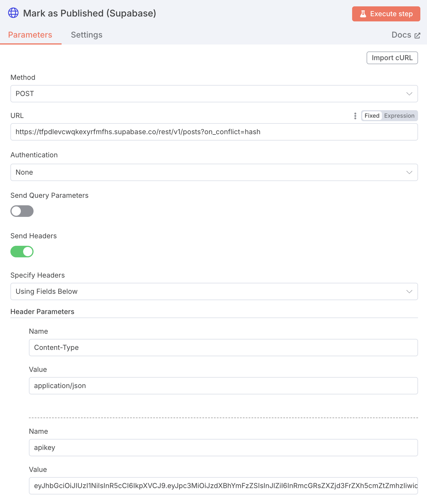Switch URL field to Expression mode

tap(399, 116)
